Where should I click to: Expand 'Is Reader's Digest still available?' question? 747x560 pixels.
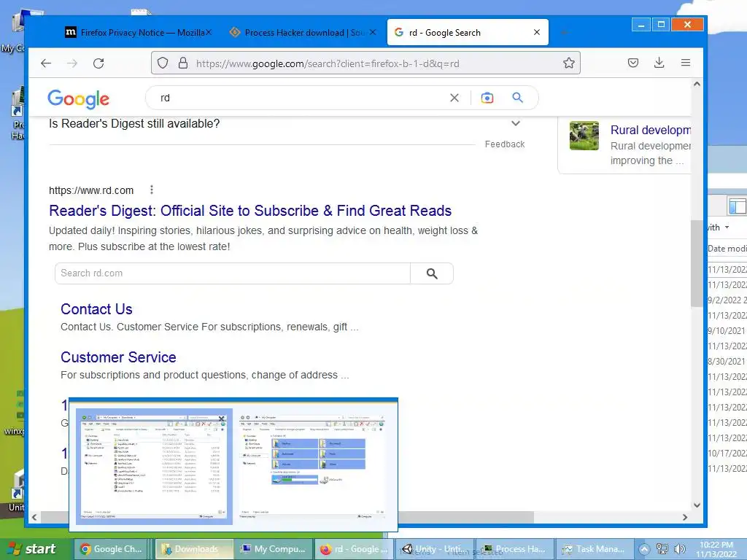click(x=516, y=123)
